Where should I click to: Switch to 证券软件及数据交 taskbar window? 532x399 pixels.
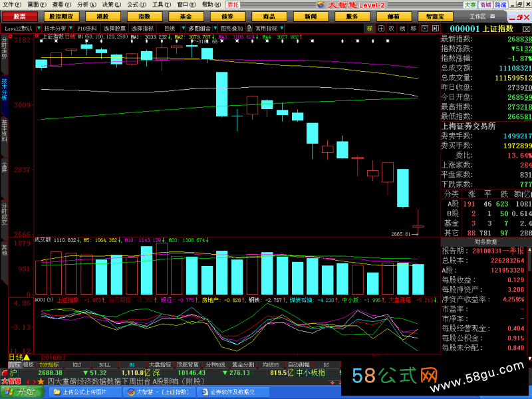click(233, 392)
